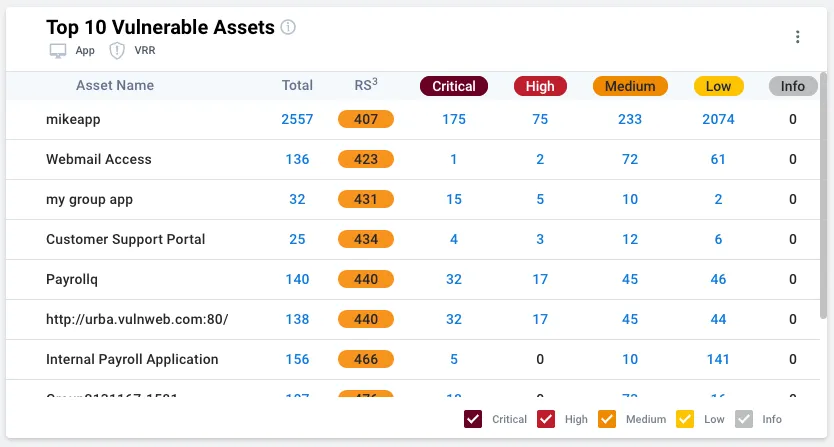Select the Internal Payroll Application asset name

(132, 359)
